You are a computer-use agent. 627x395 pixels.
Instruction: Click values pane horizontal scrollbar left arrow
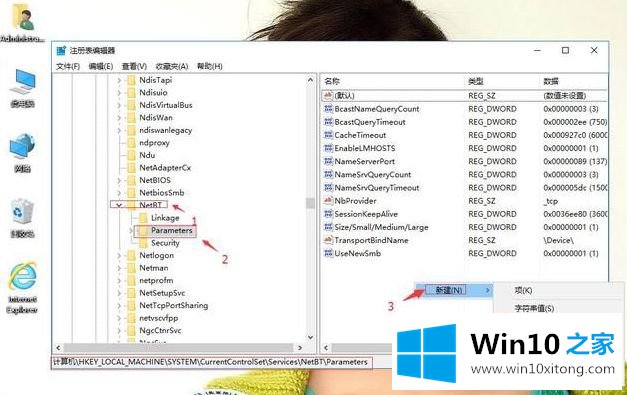coord(326,348)
